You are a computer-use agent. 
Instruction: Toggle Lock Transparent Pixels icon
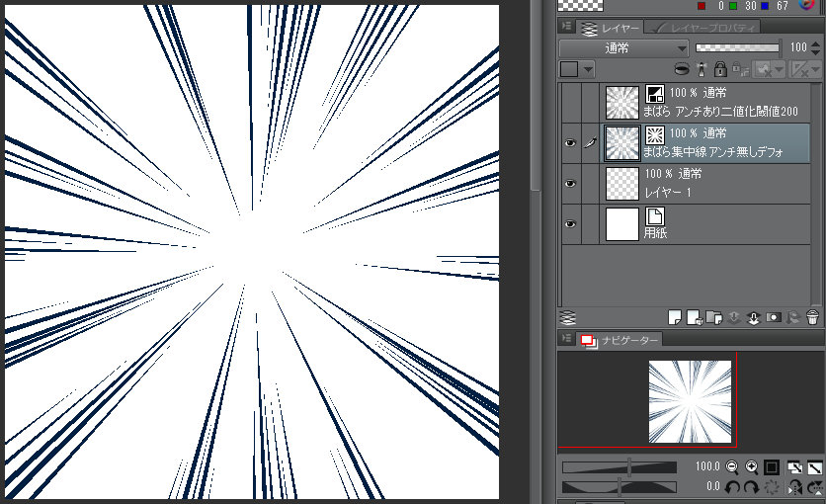pos(741,69)
